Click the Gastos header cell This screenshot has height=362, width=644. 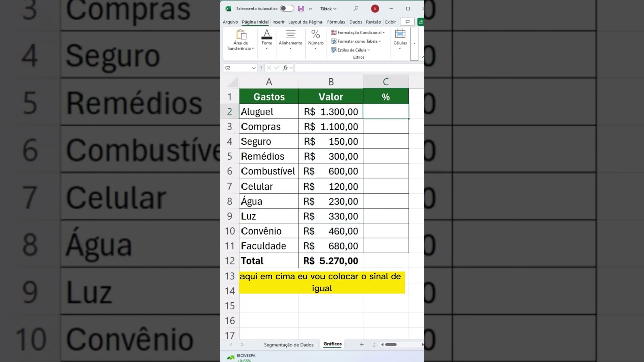(269, 97)
